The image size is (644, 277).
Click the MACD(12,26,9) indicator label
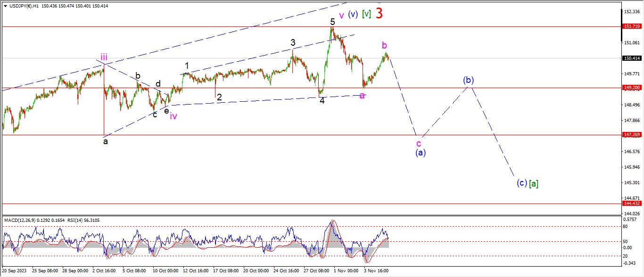click(22, 220)
